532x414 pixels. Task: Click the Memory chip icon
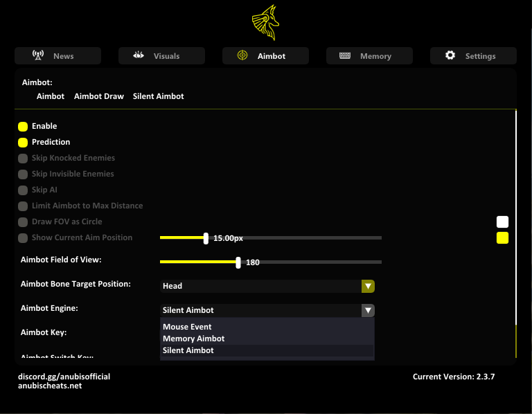coord(345,55)
